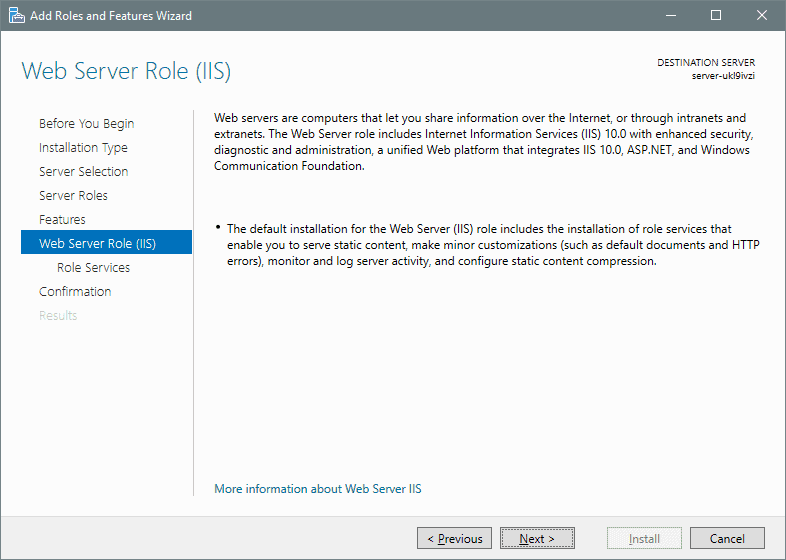Open More information about Web Server IIS
Viewport: 786px width, 560px height.
click(x=318, y=489)
